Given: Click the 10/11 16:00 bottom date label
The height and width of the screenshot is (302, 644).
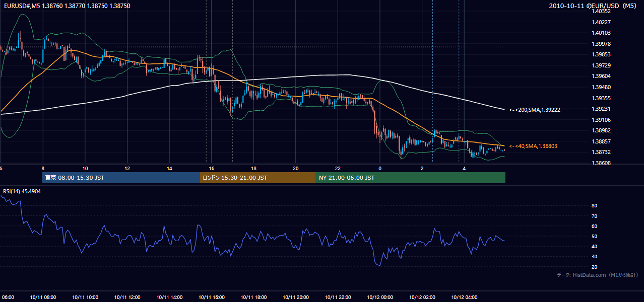Looking at the screenshot, I should click(212, 297).
